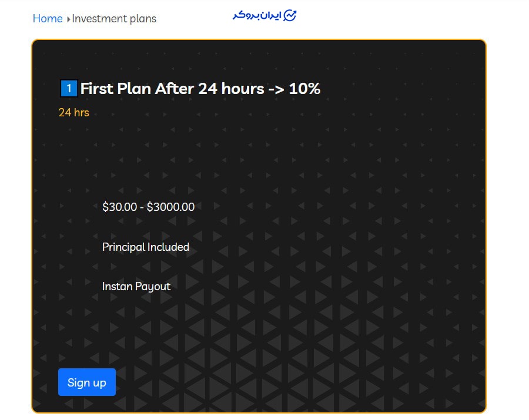
Task: Click 24 hours in the plan heading
Action: tap(231, 89)
